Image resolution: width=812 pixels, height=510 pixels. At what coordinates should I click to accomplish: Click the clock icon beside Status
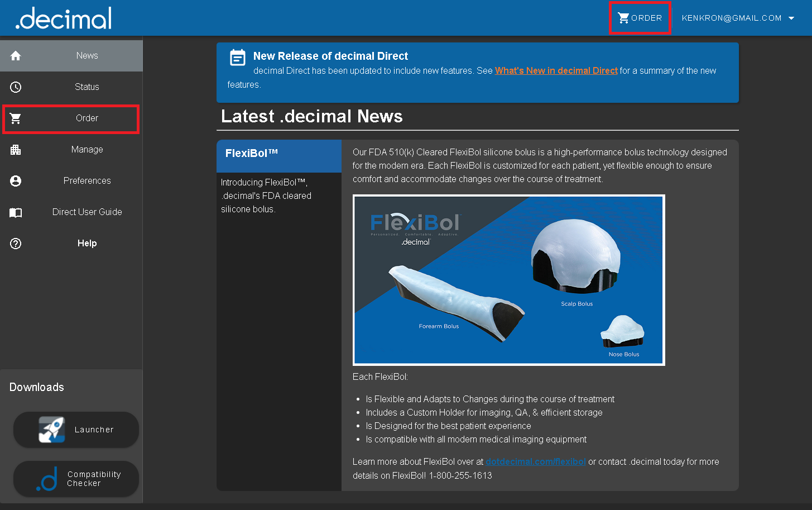(x=16, y=87)
